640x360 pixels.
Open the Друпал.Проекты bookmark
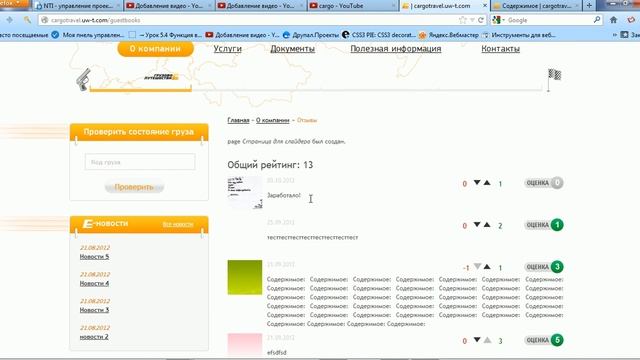pyautogui.click(x=311, y=35)
